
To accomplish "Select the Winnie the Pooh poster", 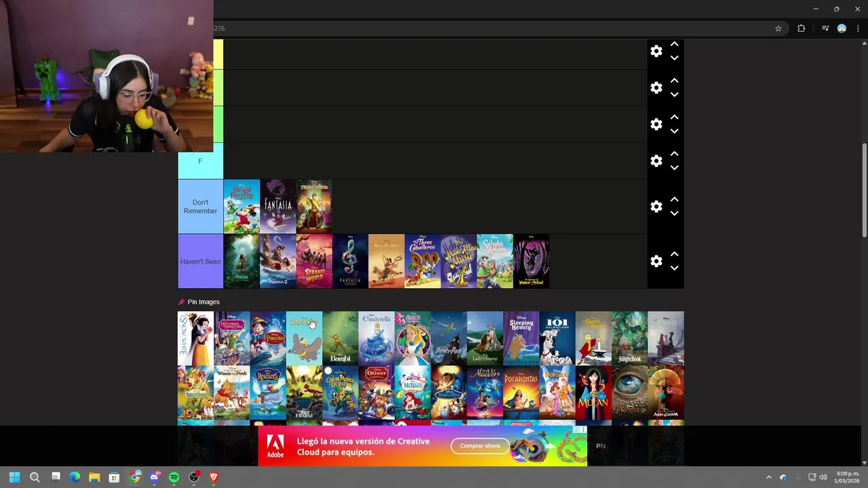I will (x=232, y=393).
